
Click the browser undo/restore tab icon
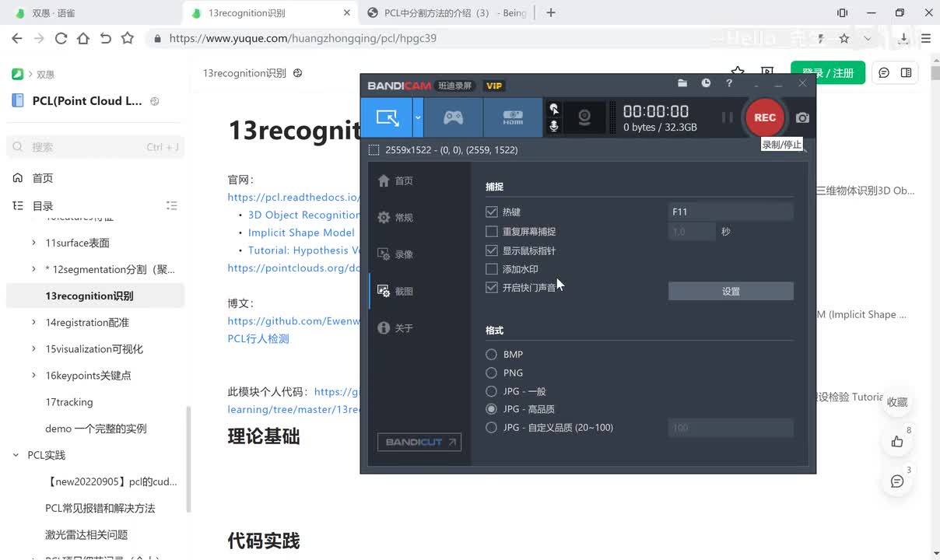[106, 38]
